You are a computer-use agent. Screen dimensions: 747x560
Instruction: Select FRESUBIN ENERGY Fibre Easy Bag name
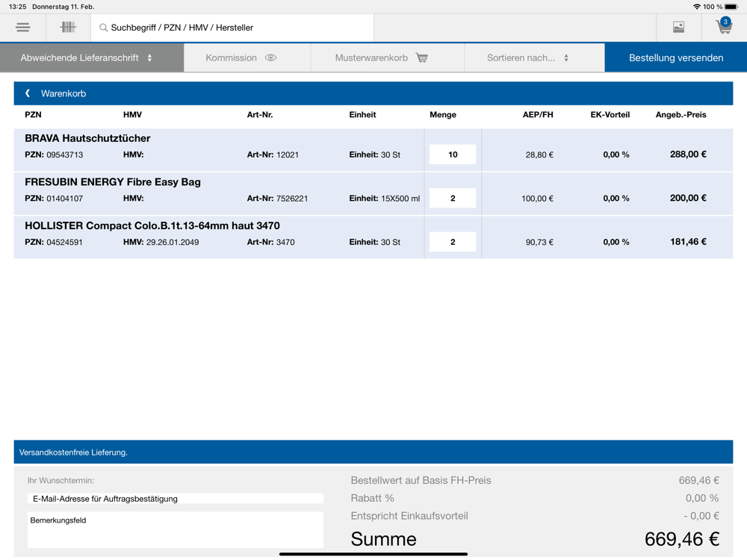(x=113, y=182)
